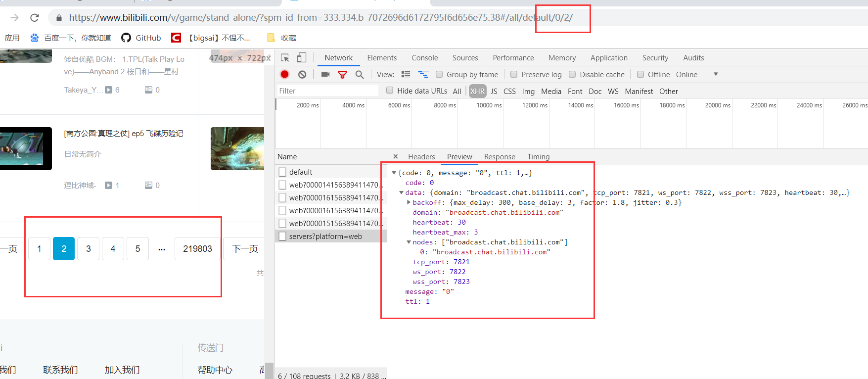Check box for servers?platform=web request
This screenshot has height=379, width=868.
click(x=282, y=236)
